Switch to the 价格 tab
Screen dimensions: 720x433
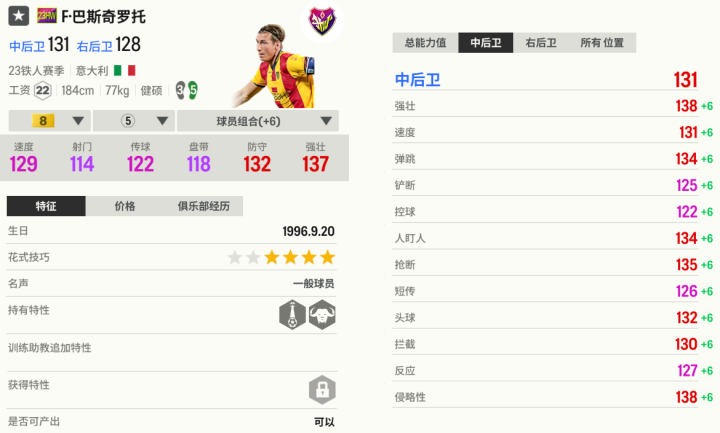point(125,206)
